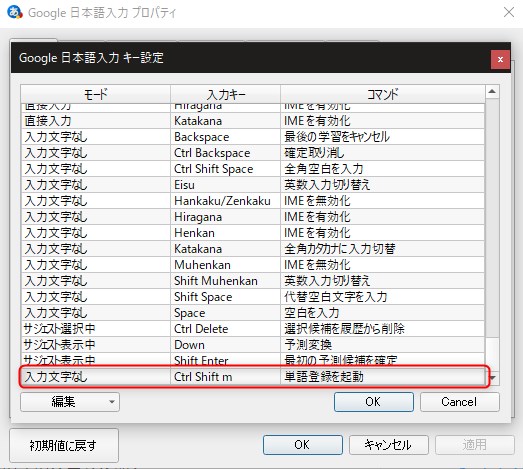Select 選択候補を履歴から削除 command cell
This screenshot has width=523, height=469.
383,329
